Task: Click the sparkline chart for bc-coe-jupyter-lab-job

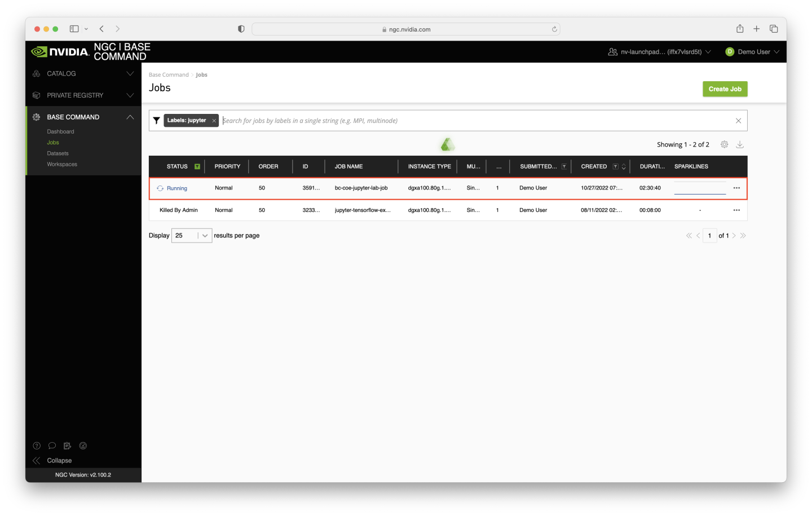Action: [x=700, y=188]
